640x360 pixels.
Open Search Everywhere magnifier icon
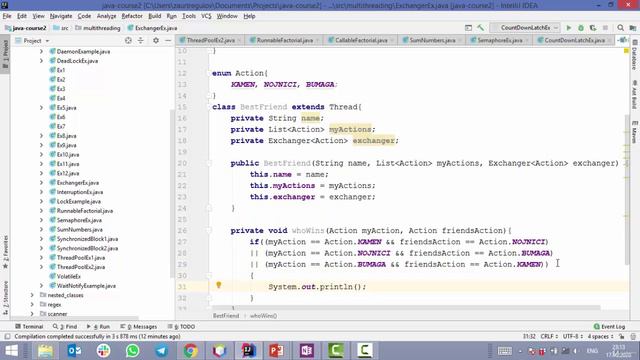620,28
